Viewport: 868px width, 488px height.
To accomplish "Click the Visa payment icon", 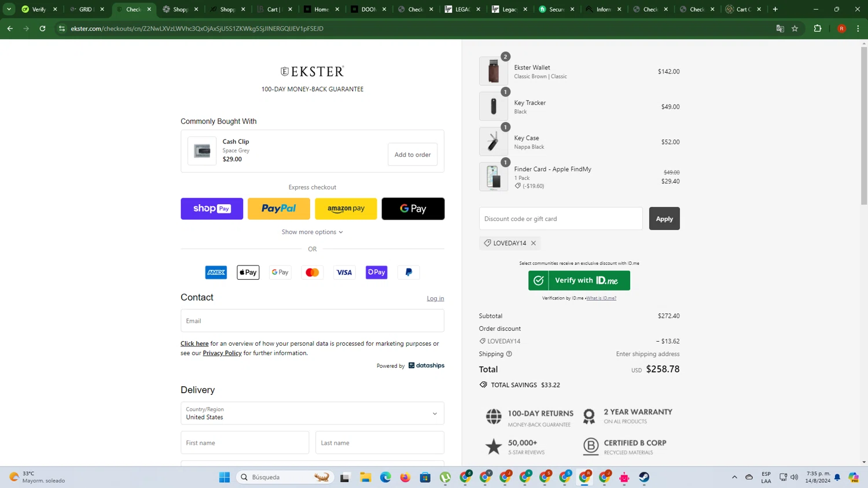I will click(x=344, y=272).
